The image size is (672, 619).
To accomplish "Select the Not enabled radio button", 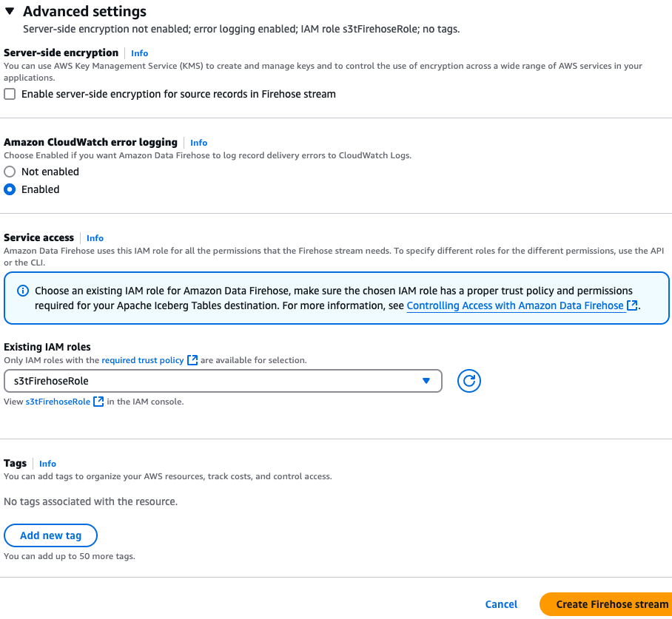I will click(8, 172).
